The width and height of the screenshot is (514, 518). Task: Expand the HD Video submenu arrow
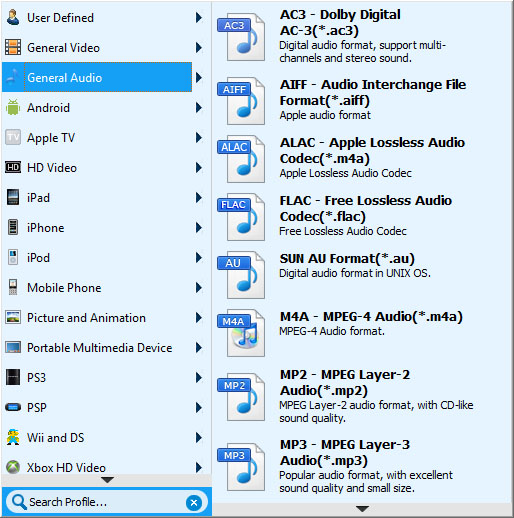pyautogui.click(x=199, y=167)
